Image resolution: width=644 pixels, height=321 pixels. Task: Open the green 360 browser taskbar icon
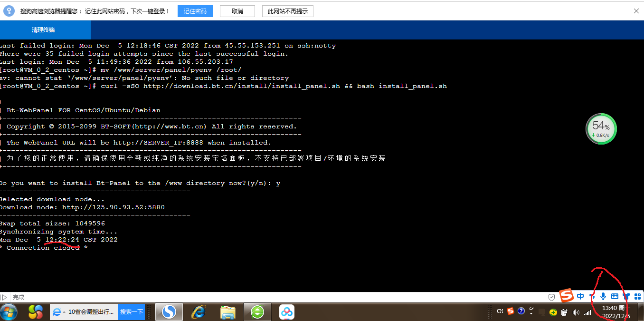click(257, 312)
